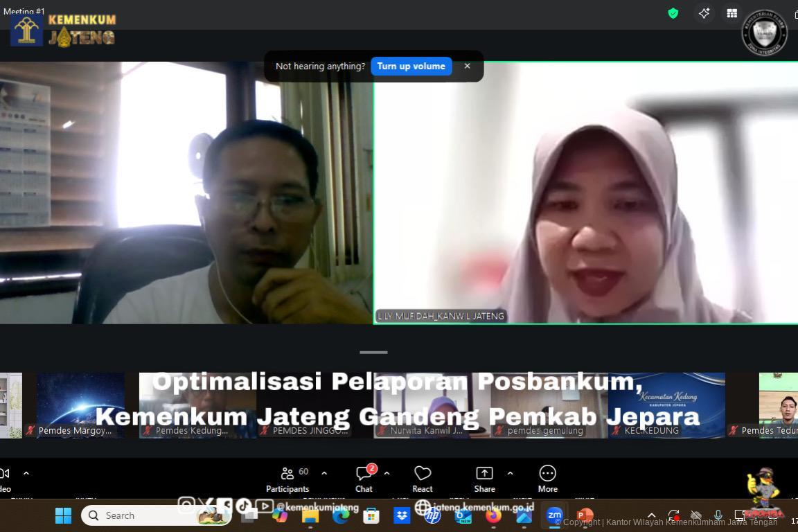Viewport: 798px width, 532px height.
Task: Expand the Share options chevron
Action: pos(511,473)
